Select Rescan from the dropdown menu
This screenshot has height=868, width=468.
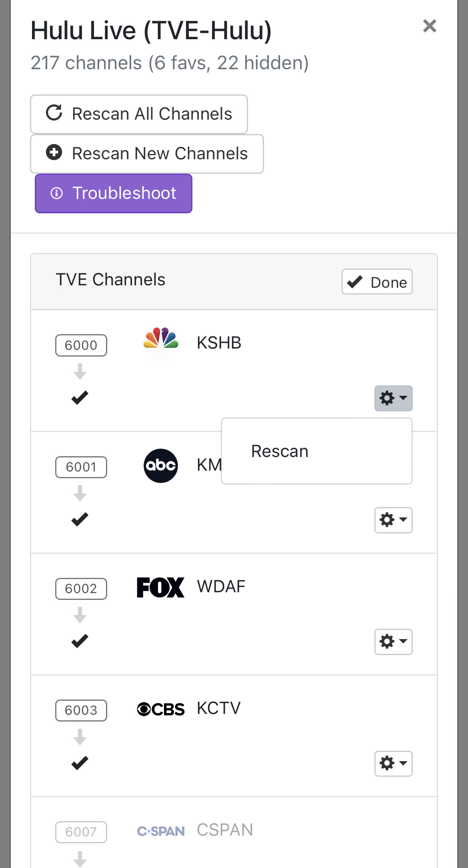(x=280, y=451)
